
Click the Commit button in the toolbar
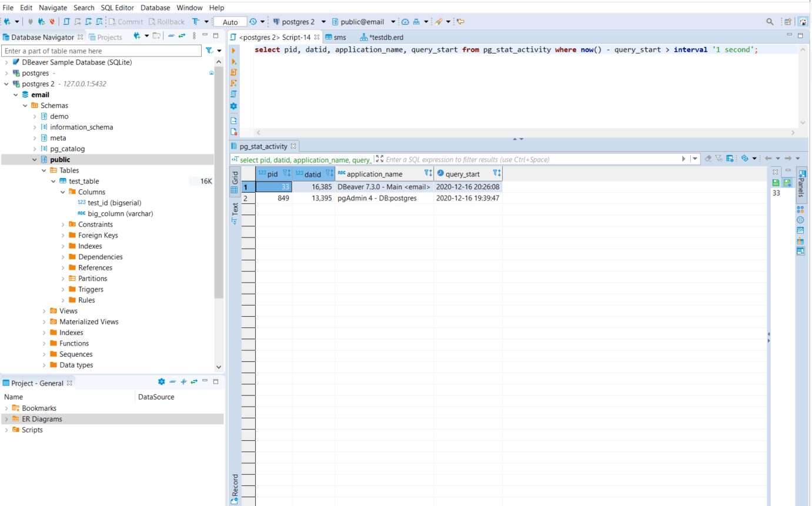(125, 21)
